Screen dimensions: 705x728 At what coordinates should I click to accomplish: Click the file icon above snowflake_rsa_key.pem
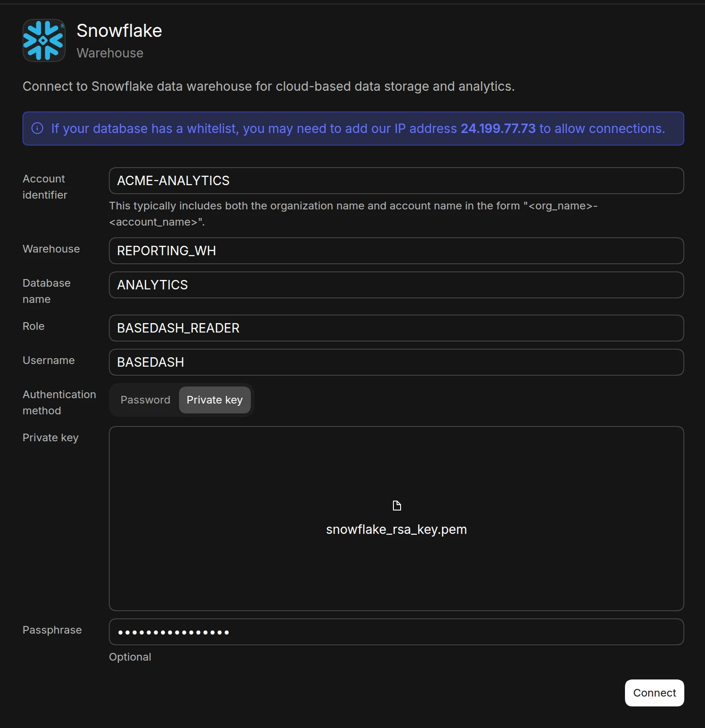pos(397,506)
